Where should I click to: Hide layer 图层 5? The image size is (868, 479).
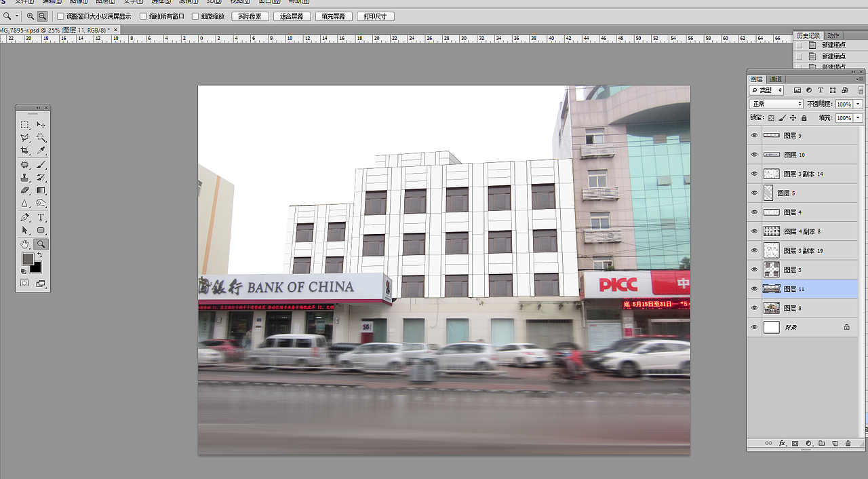754,193
